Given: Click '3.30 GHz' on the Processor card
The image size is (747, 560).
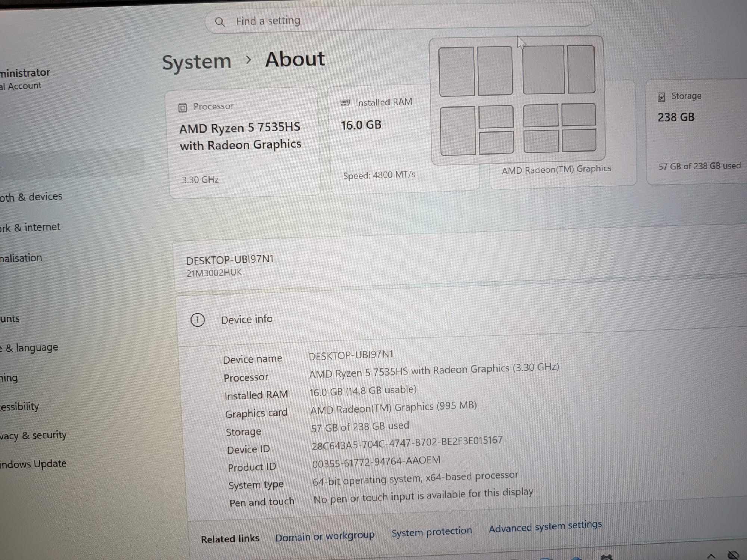Looking at the screenshot, I should (200, 180).
